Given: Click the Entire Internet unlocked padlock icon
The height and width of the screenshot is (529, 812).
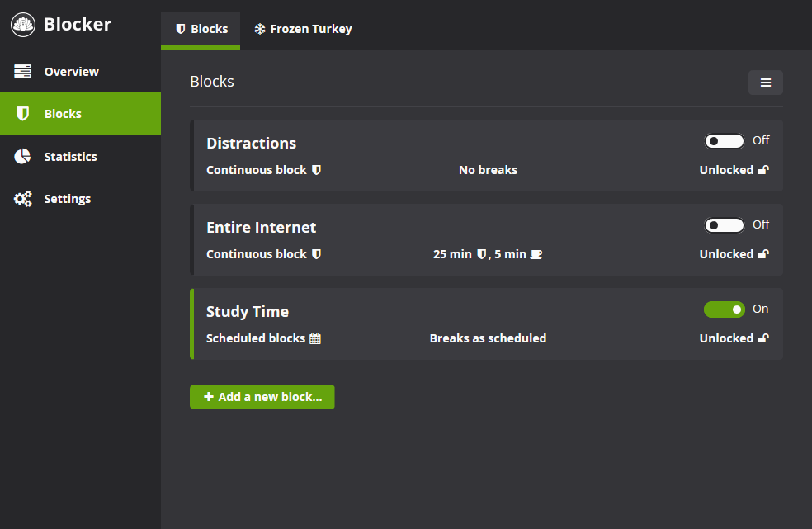Looking at the screenshot, I should tap(763, 254).
